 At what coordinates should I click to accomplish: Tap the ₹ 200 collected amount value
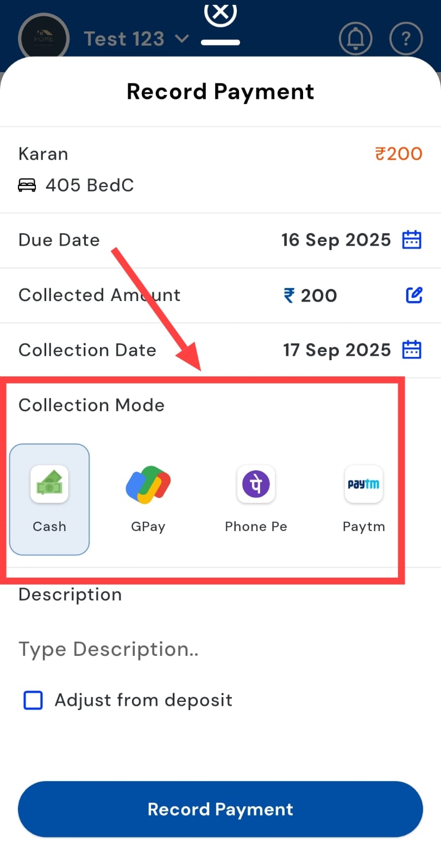pos(311,295)
